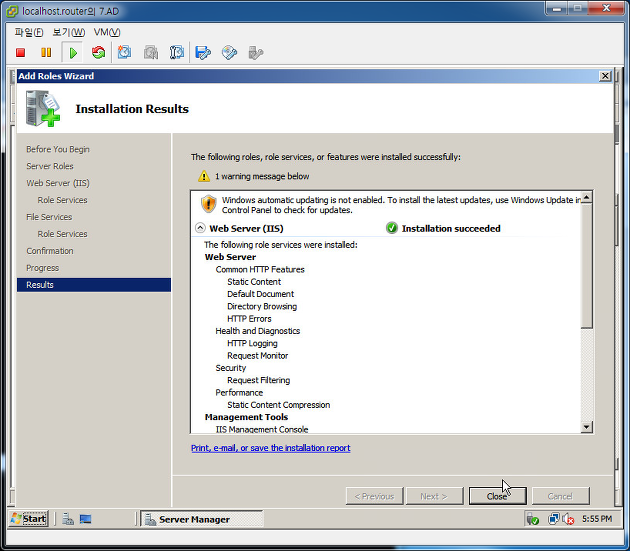Click the results list scroll down arrow
The width and height of the screenshot is (630, 551).
587,427
